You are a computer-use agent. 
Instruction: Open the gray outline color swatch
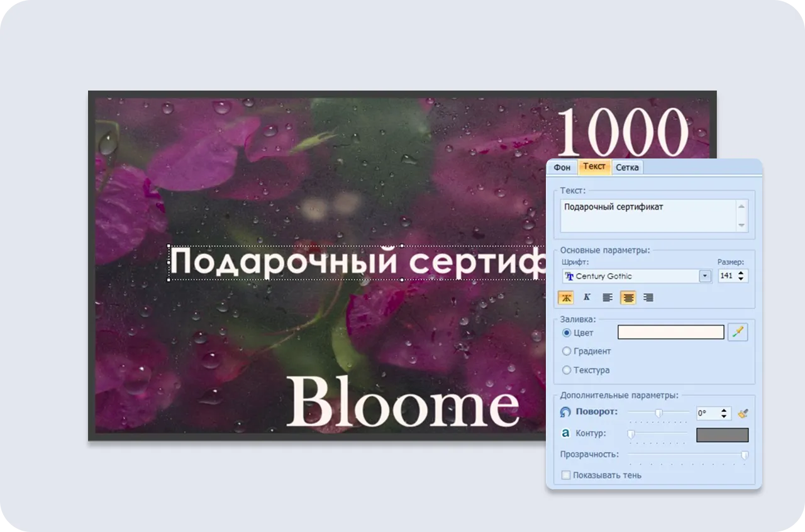pos(723,435)
